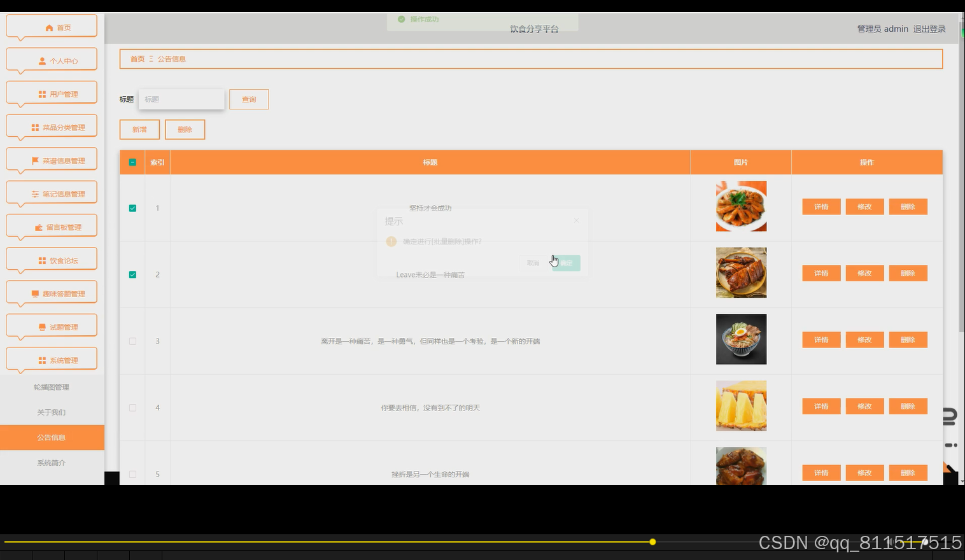This screenshot has height=560, width=965.
Task: Click 详情 for row 4 你要去相信
Action: tap(821, 406)
